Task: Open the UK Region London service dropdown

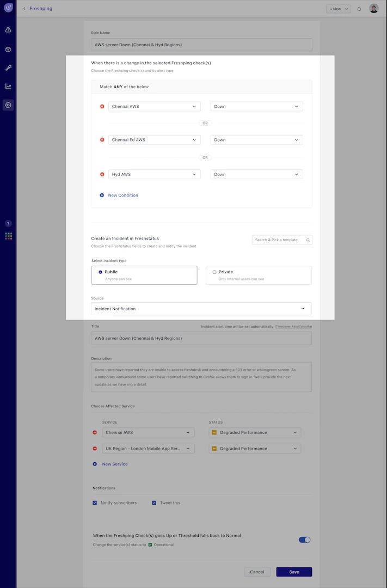Action: pyautogui.click(x=148, y=449)
